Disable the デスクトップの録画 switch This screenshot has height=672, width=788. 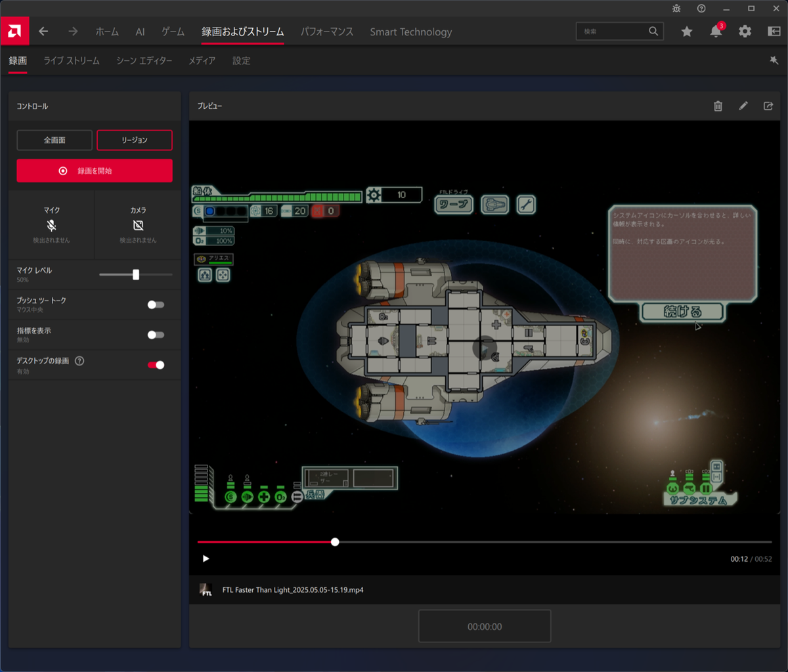(156, 365)
